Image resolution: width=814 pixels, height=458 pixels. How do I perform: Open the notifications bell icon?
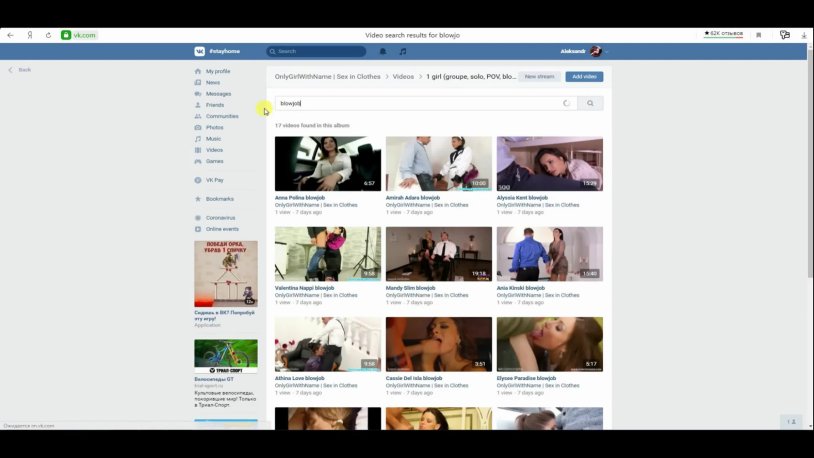coord(383,51)
